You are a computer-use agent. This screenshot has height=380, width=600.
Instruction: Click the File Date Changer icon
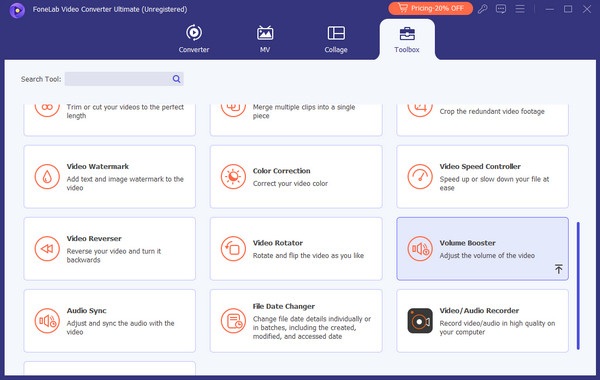[x=233, y=321]
